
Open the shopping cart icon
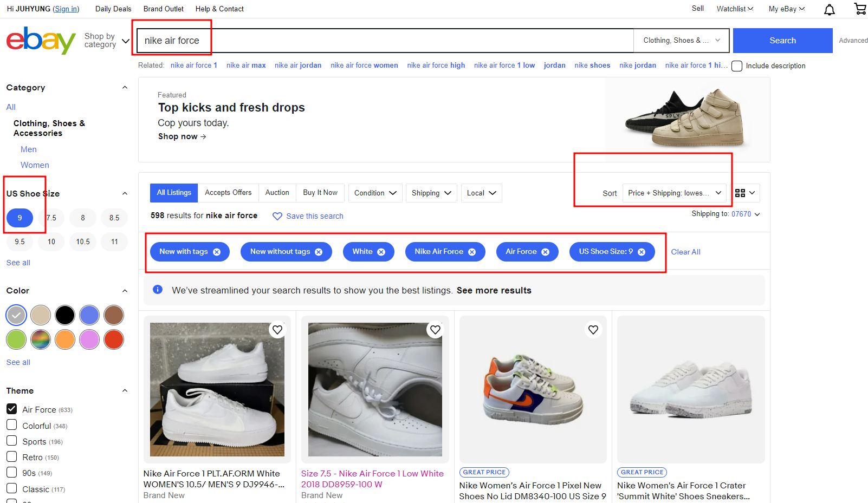click(860, 9)
